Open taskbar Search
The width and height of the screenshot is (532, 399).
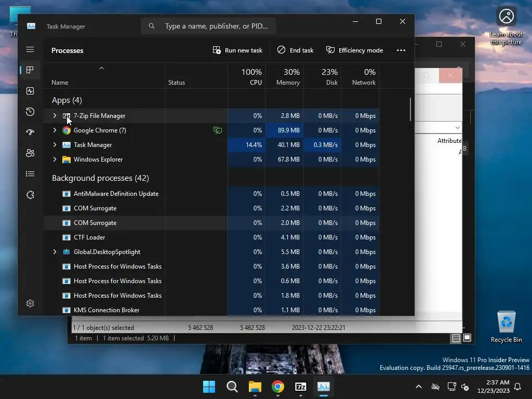[232, 387]
